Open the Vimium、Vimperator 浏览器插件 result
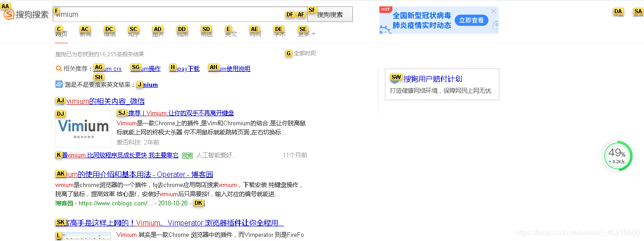 [169, 223]
